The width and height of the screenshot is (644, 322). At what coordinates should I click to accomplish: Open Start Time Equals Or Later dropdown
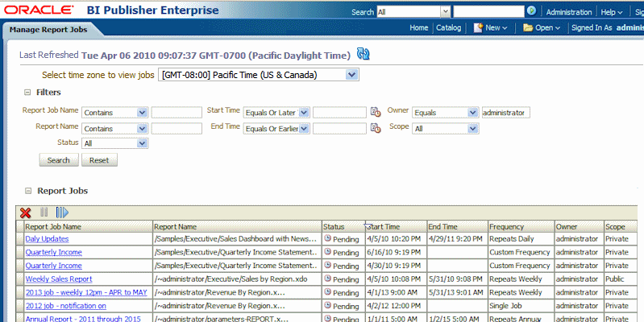pos(304,113)
